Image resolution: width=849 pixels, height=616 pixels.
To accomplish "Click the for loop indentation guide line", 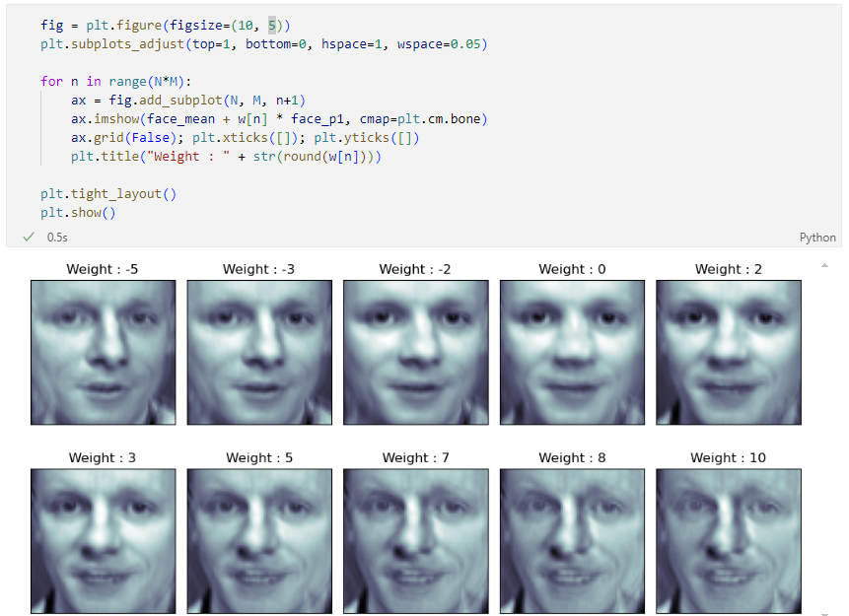I will (40, 128).
